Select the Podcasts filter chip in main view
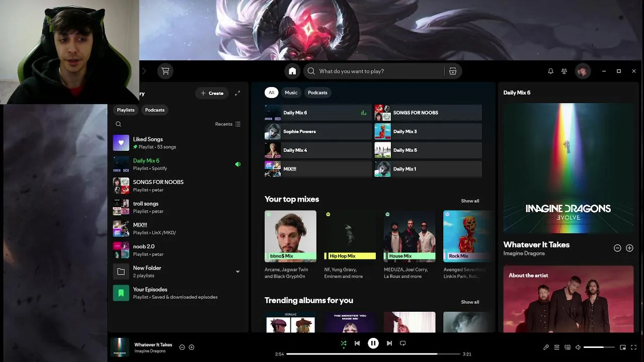Screen dimensions: 644x362 [317, 93]
